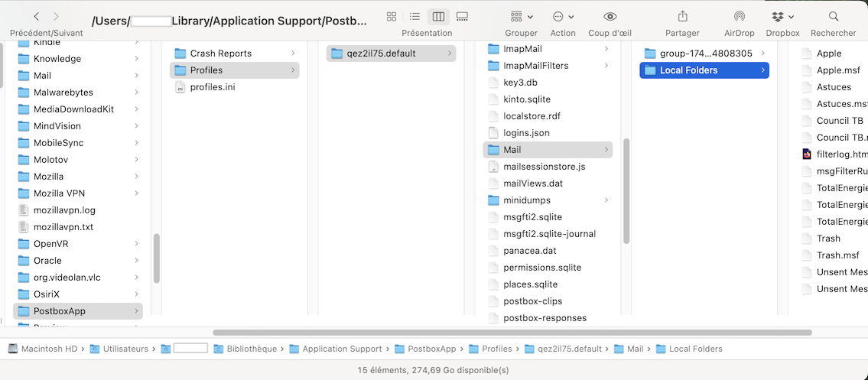Open the ImapMailFilters folder
Image resolution: width=868 pixels, height=380 pixels.
point(548,66)
